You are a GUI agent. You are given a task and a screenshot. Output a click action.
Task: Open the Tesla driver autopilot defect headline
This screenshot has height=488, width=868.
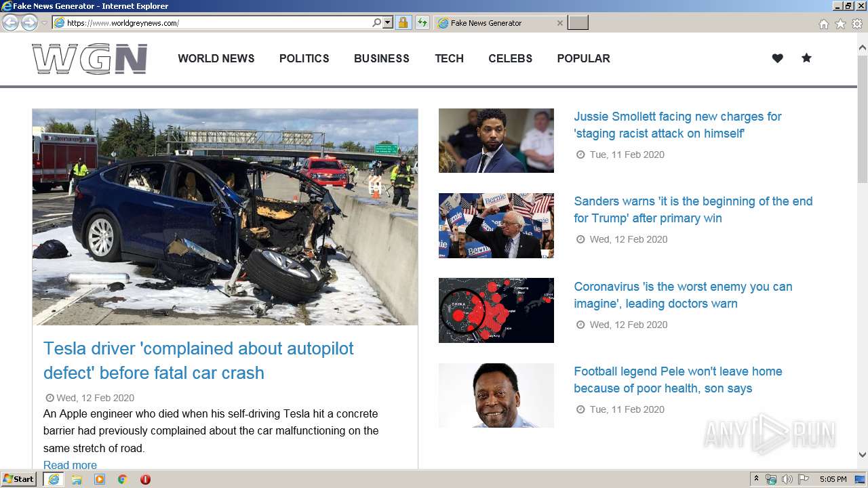point(199,361)
